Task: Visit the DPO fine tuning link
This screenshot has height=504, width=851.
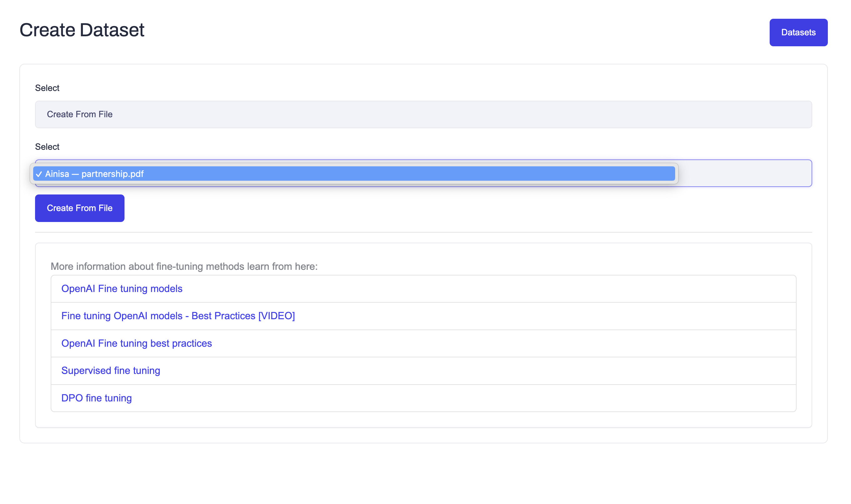Action: [x=96, y=398]
